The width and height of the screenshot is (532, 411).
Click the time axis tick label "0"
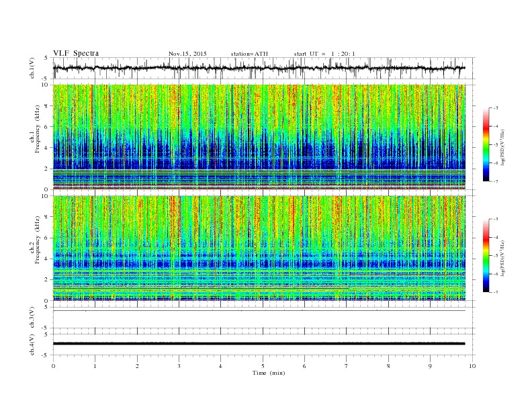(x=53, y=366)
